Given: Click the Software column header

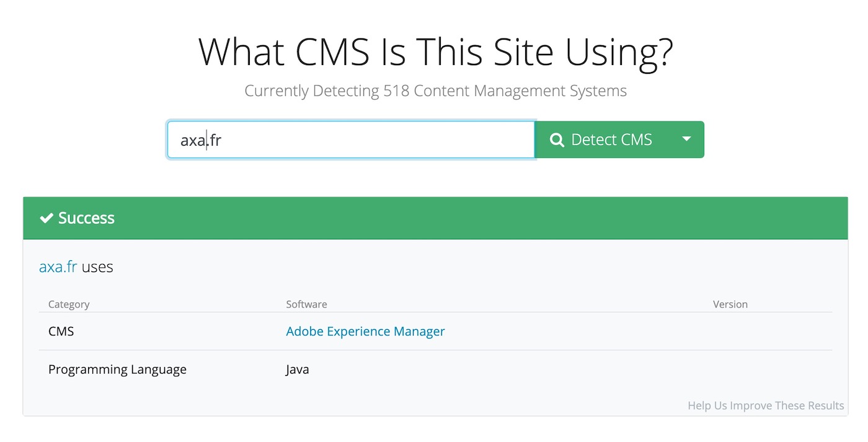Looking at the screenshot, I should click(306, 304).
